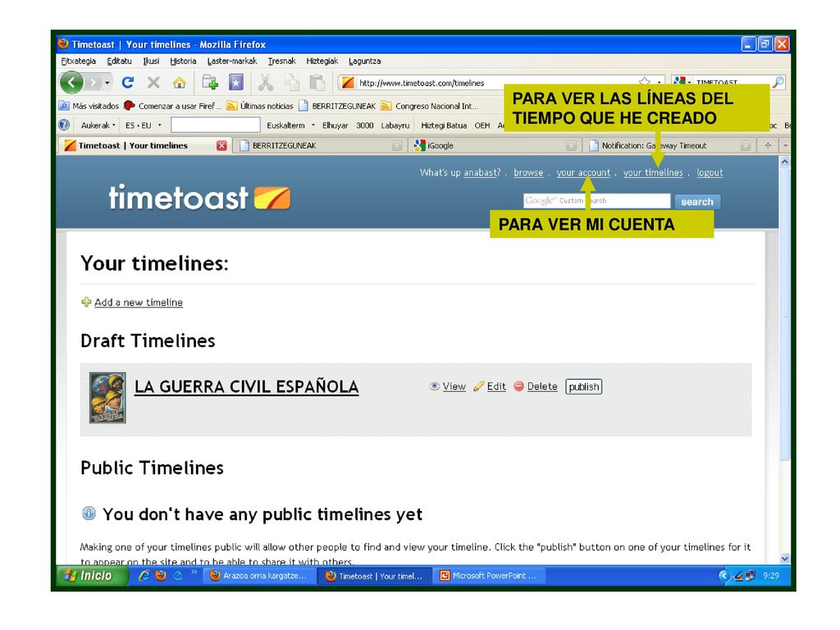Screen dimensions: 840x630
Task: Click the dictionary toolbar text input
Action: (216, 125)
